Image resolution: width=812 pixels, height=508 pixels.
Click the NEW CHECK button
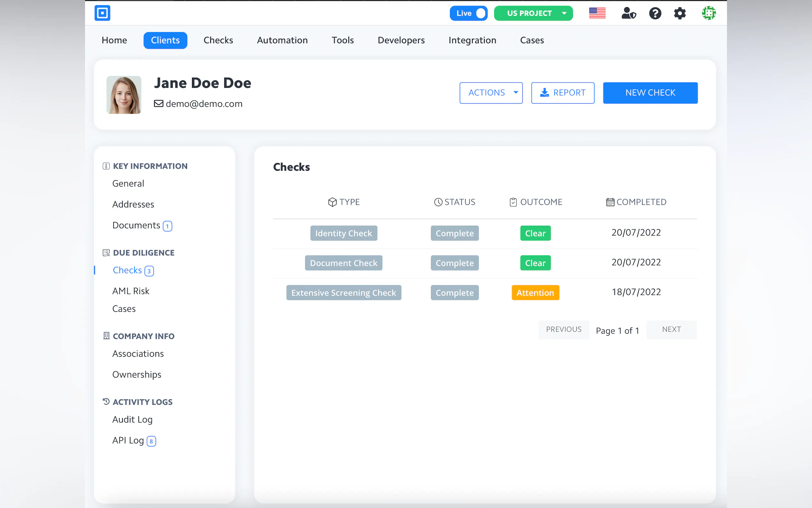click(x=650, y=93)
